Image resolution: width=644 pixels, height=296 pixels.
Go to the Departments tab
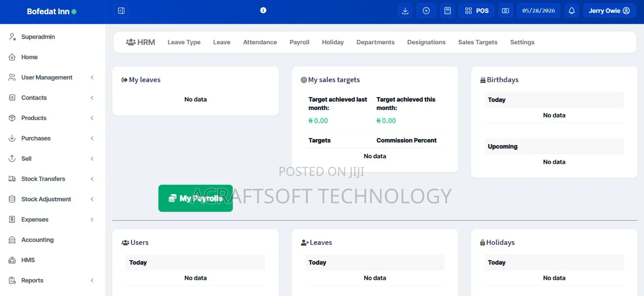coord(376,42)
